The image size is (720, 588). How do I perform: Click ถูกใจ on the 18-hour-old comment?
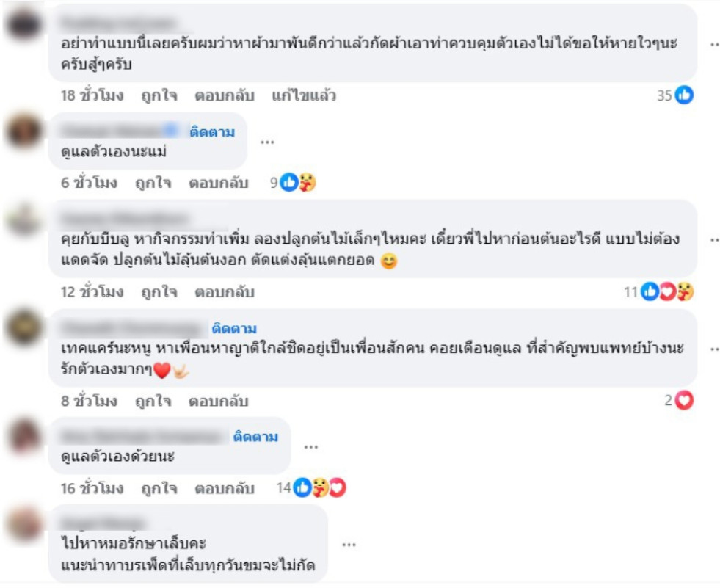coord(159,95)
